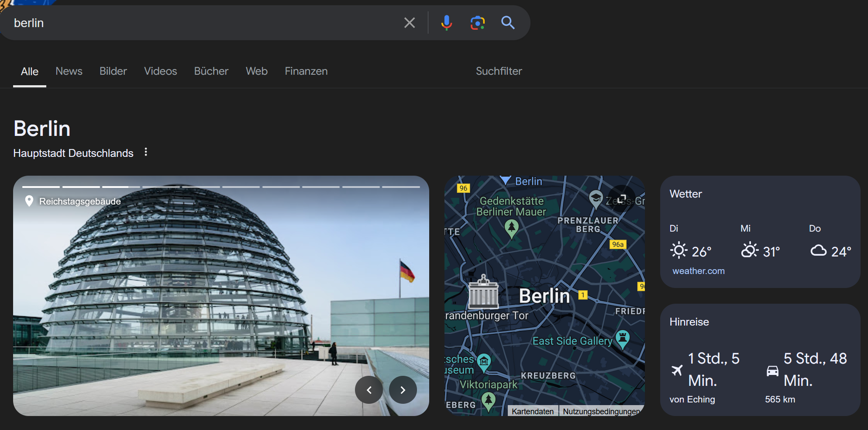Image resolution: width=868 pixels, height=430 pixels.
Task: Click the museum pin on the map
Action: [x=484, y=363]
